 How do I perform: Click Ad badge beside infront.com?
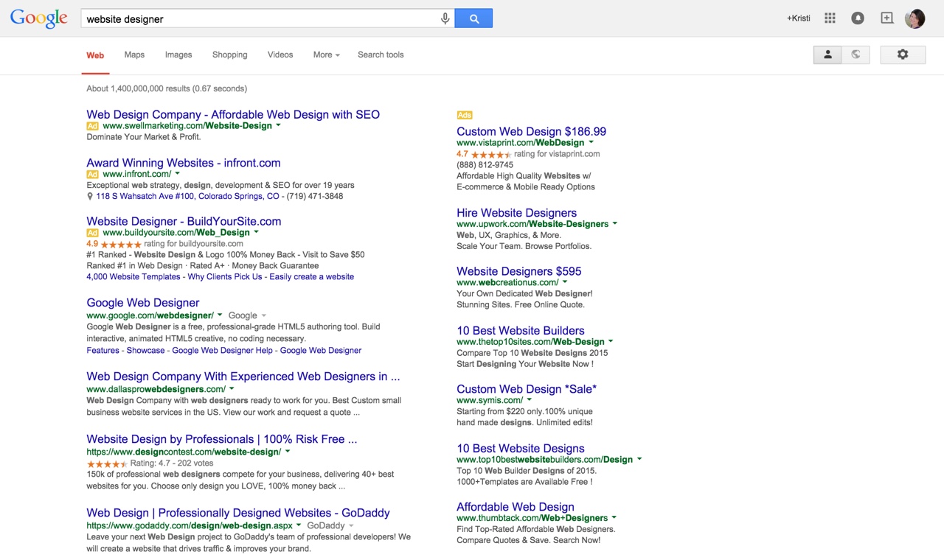(92, 175)
